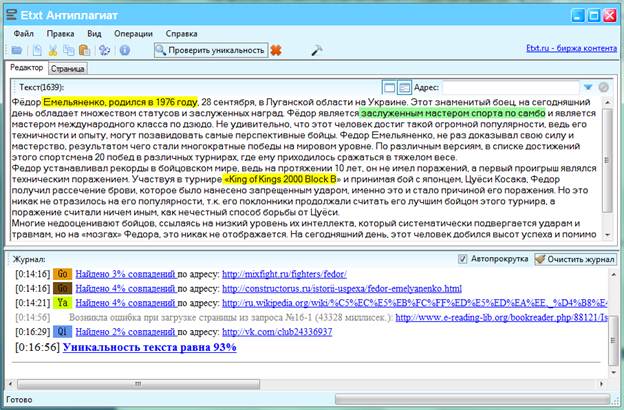This screenshot has height=410, width=624.
Task: Open the Вид menu
Action: [94, 33]
